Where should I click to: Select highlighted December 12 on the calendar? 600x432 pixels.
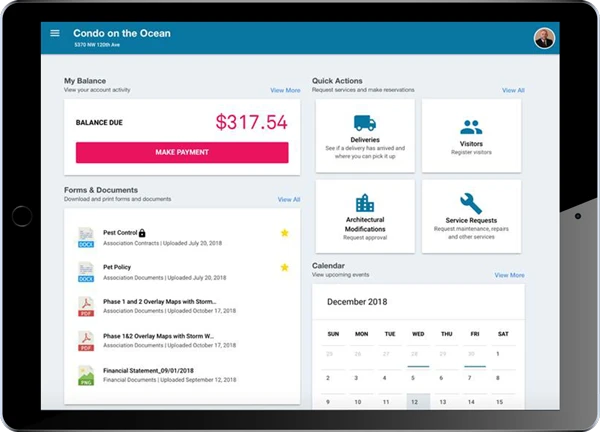(x=418, y=402)
